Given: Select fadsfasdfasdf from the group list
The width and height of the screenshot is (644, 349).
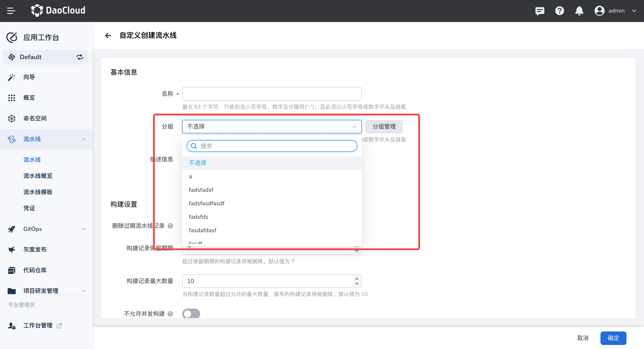Looking at the screenshot, I should [x=206, y=203].
